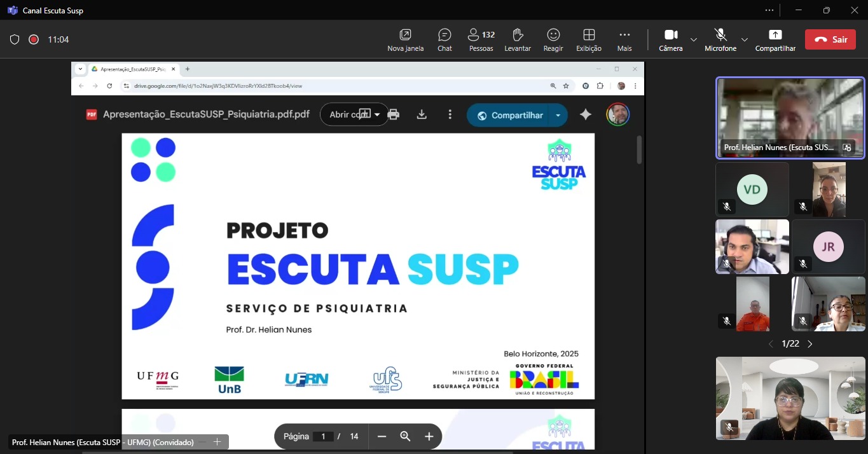The width and height of the screenshot is (868, 454).
Task: Go to next participant page arrow
Action: 810,344
